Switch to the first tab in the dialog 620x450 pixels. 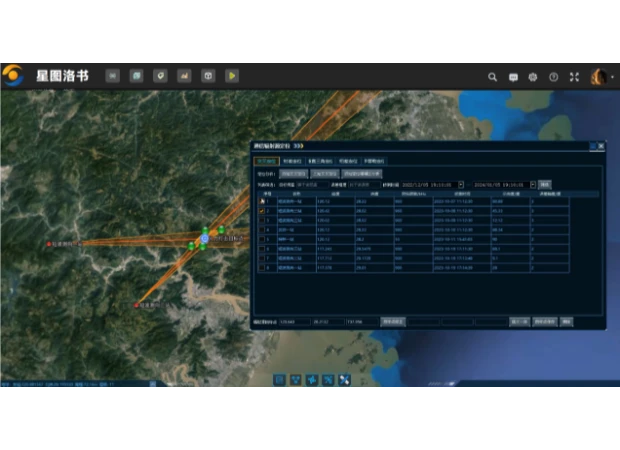tap(266, 160)
